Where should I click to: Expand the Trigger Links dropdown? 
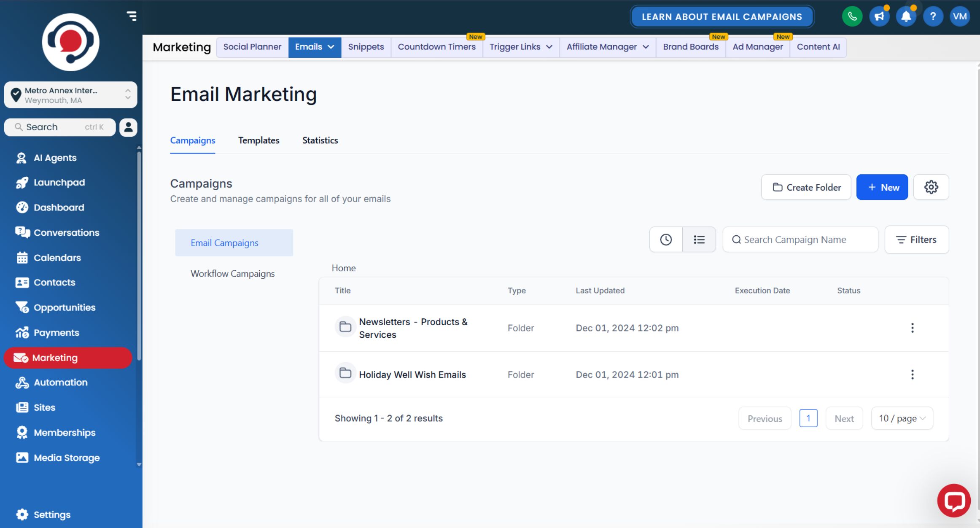point(521,47)
